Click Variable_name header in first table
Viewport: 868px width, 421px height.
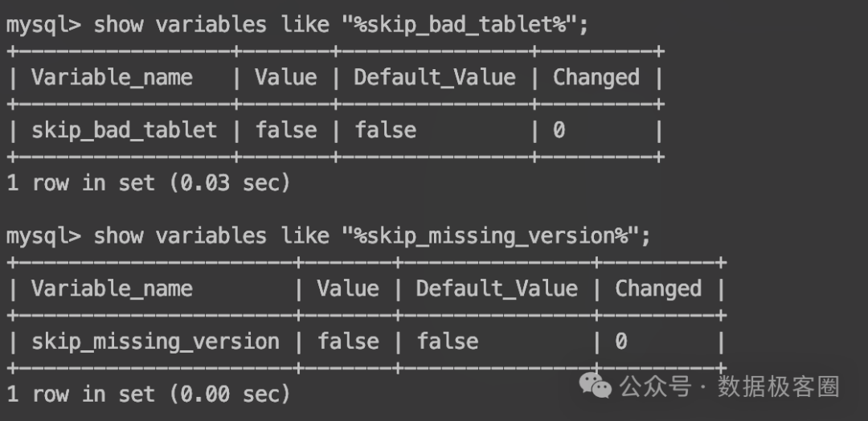112,78
